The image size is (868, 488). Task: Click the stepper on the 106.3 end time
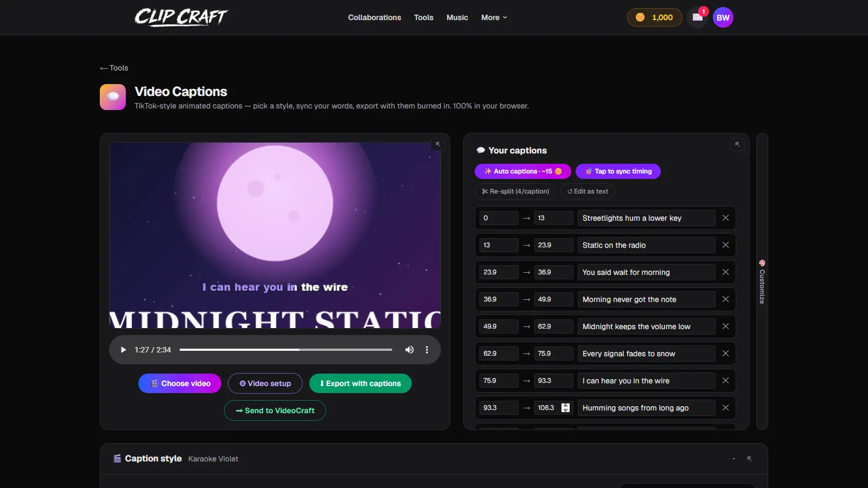coord(565,408)
